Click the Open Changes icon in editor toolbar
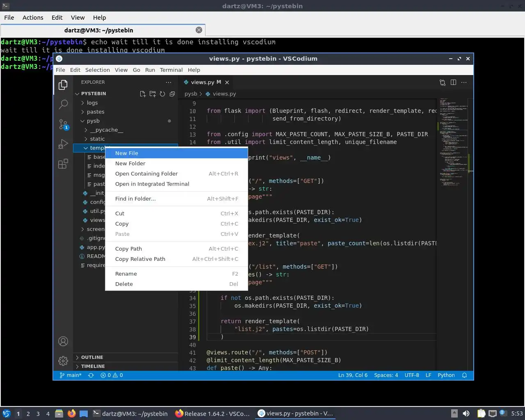Image resolution: width=525 pixels, height=420 pixels. (443, 82)
